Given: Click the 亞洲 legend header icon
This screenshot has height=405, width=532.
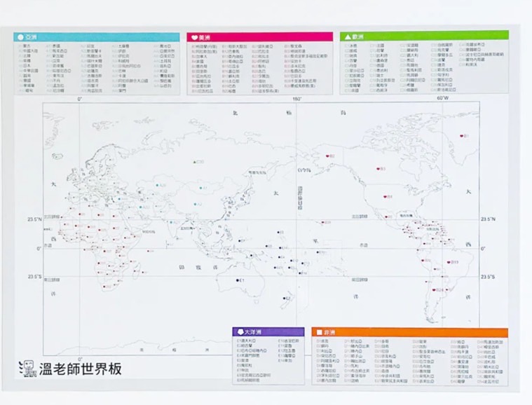Looking at the screenshot, I should click(21, 36).
